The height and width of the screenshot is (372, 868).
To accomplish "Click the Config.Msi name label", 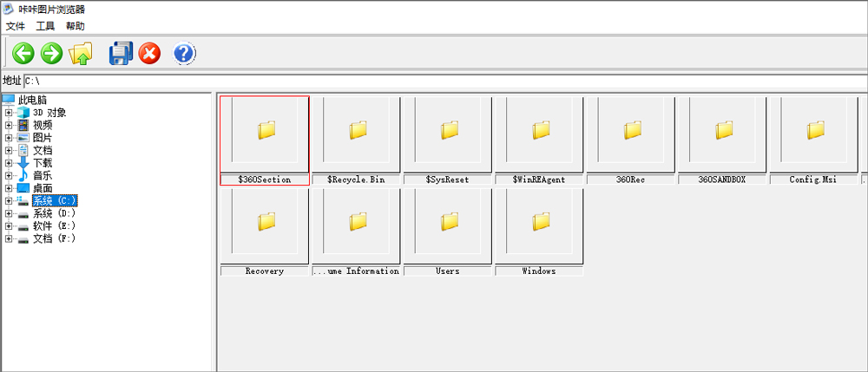I will [814, 179].
